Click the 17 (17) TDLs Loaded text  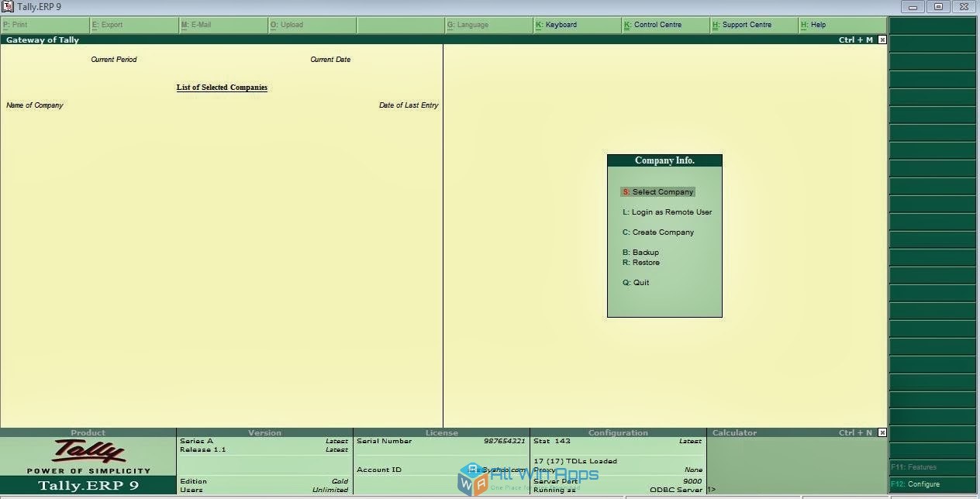575,461
